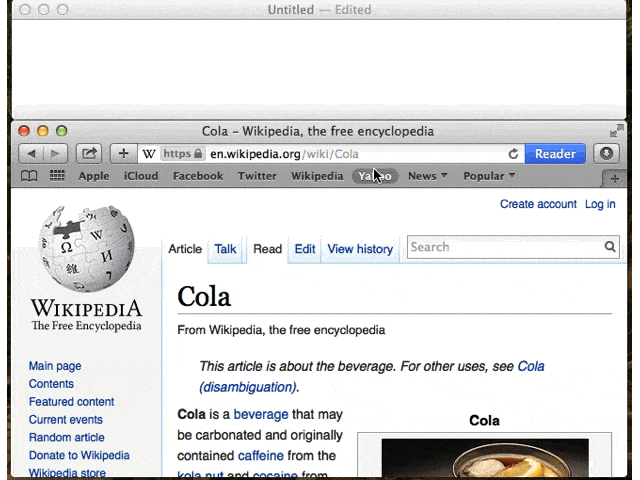Follow the caffeine link in the article

pos(260,456)
